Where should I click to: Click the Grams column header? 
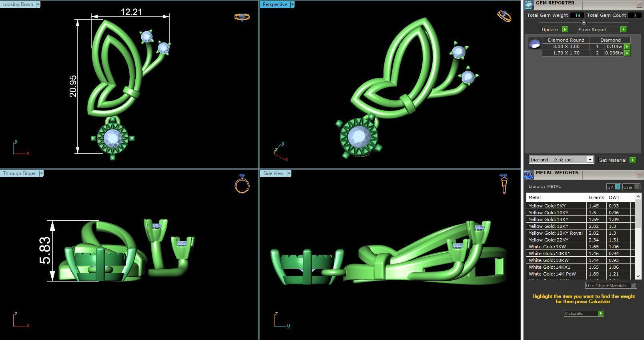tap(596, 197)
